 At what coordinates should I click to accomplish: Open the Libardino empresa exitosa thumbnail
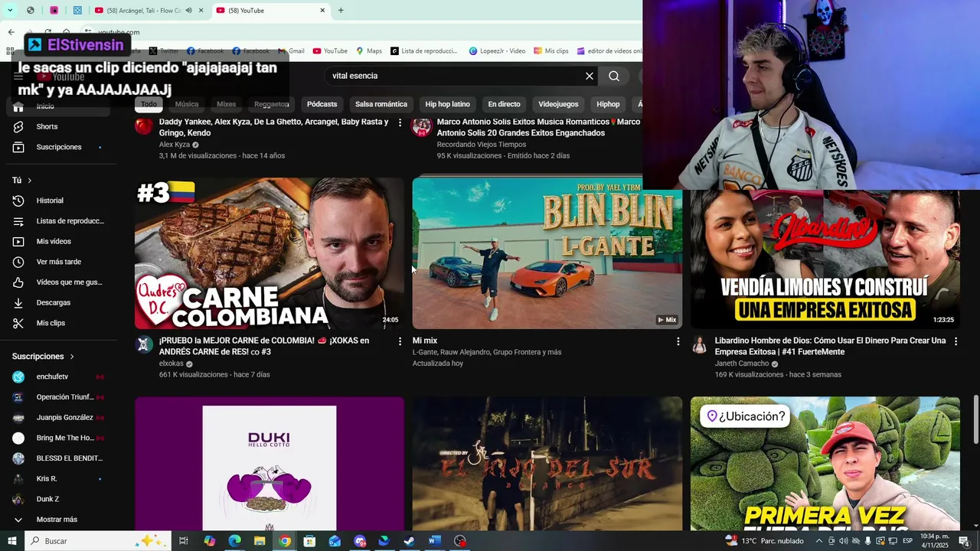click(x=825, y=259)
